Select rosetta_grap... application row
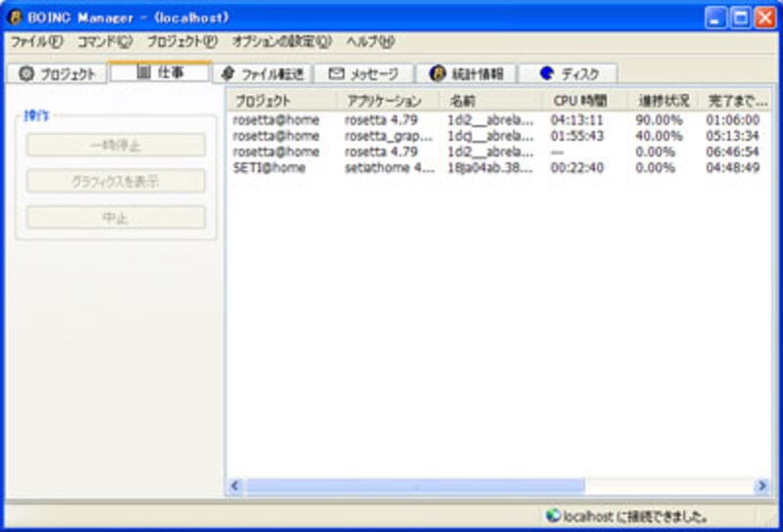This screenshot has width=783, height=532. pyautogui.click(x=499, y=136)
